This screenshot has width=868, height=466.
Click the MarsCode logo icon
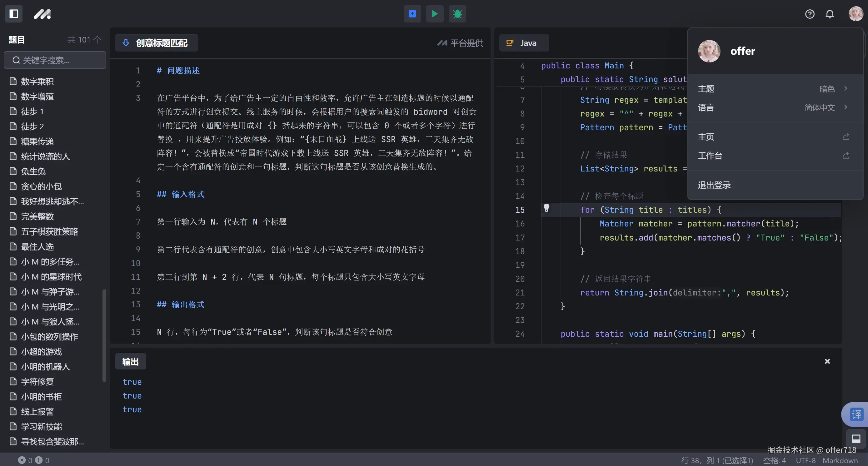(42, 14)
